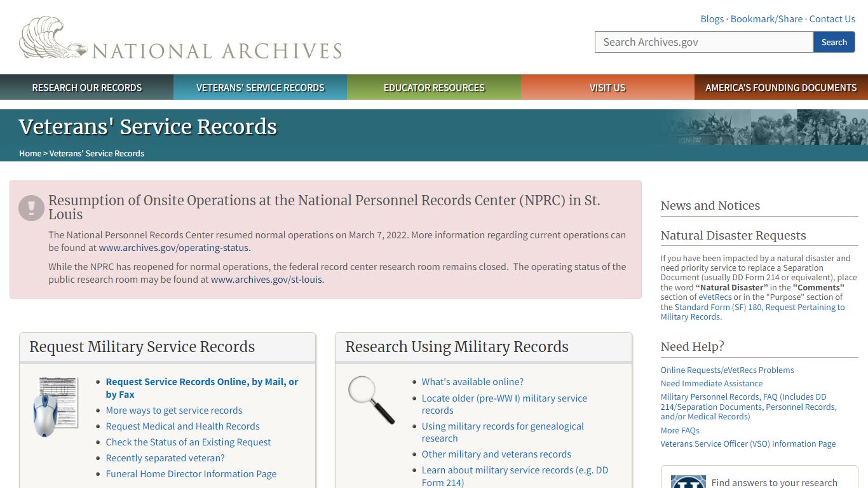Open the eVetRecs link in notice
868x488 pixels.
[x=715, y=297]
